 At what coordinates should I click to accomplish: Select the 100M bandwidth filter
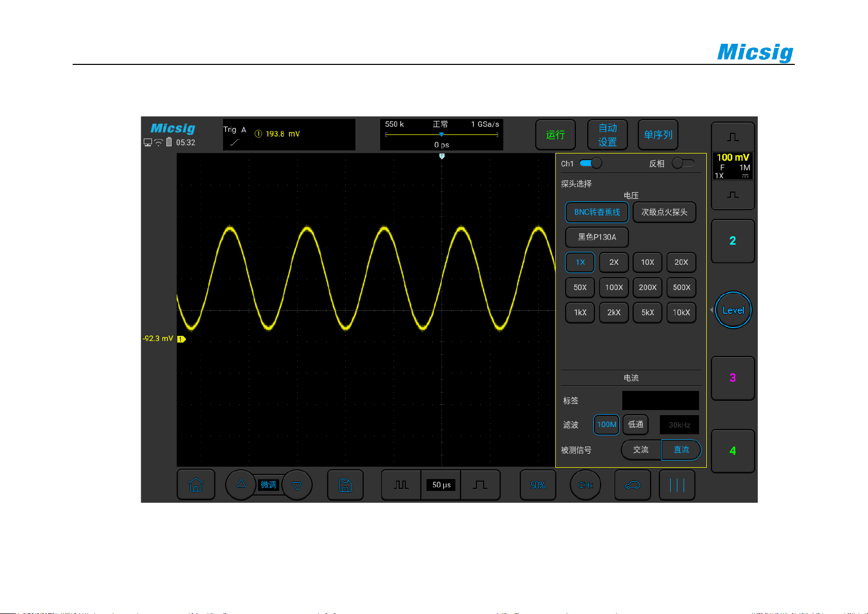pos(606,424)
